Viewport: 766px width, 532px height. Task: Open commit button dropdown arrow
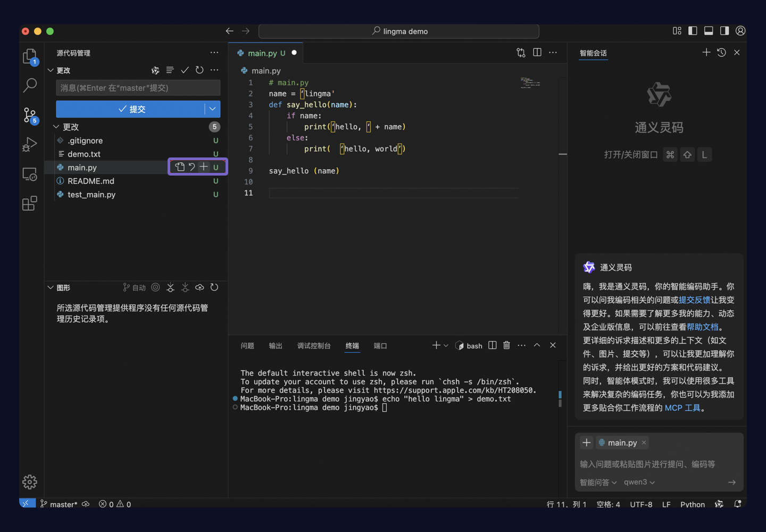(x=213, y=109)
